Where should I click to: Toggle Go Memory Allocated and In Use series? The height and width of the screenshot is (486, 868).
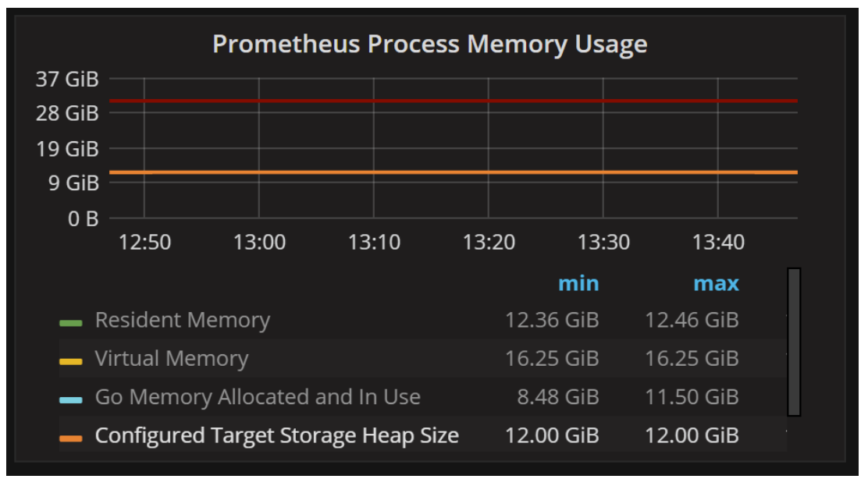point(258,397)
